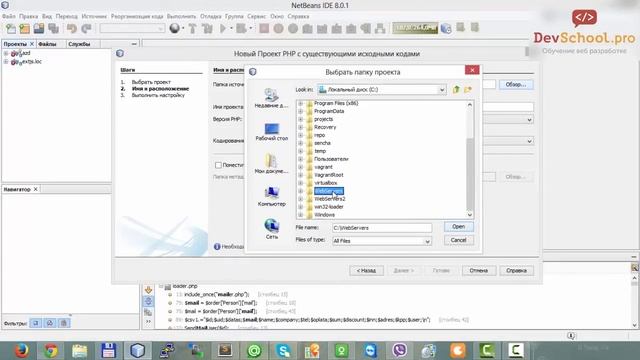Open Viber from the taskbar
640x360 pixels.
coord(399,351)
